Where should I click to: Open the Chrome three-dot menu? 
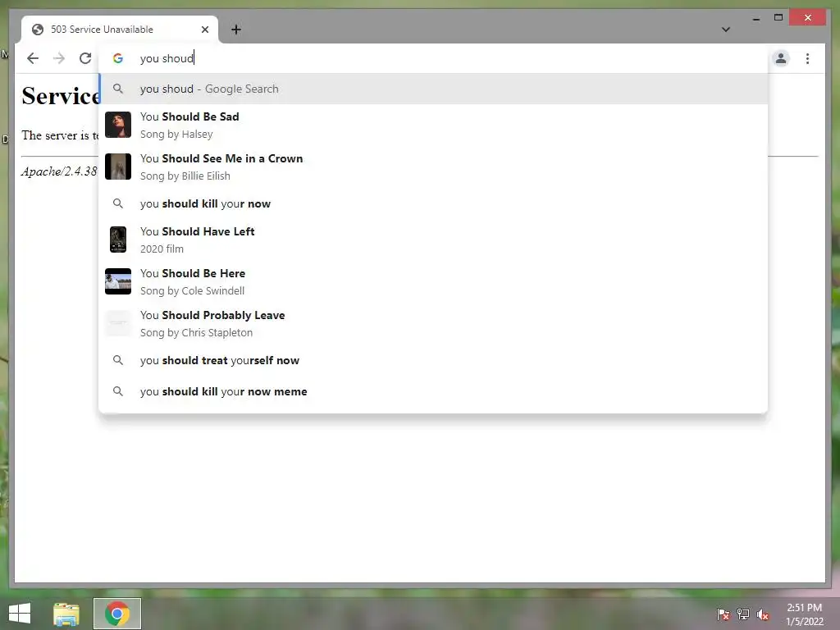pyautogui.click(x=807, y=58)
